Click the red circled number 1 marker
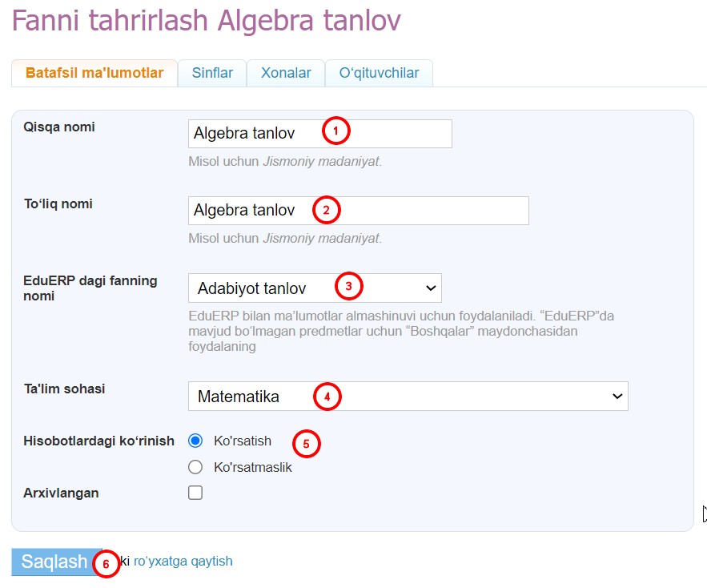This screenshot has width=707, height=588. (336, 131)
